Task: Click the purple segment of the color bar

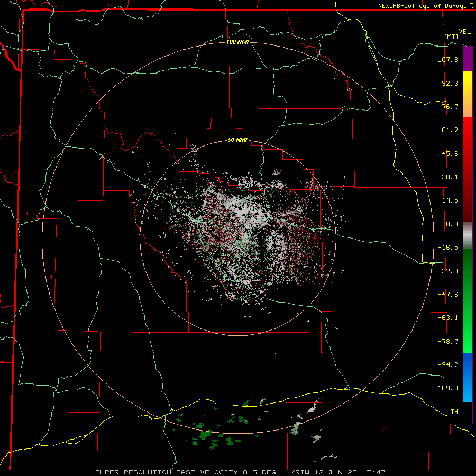Action: (x=467, y=59)
